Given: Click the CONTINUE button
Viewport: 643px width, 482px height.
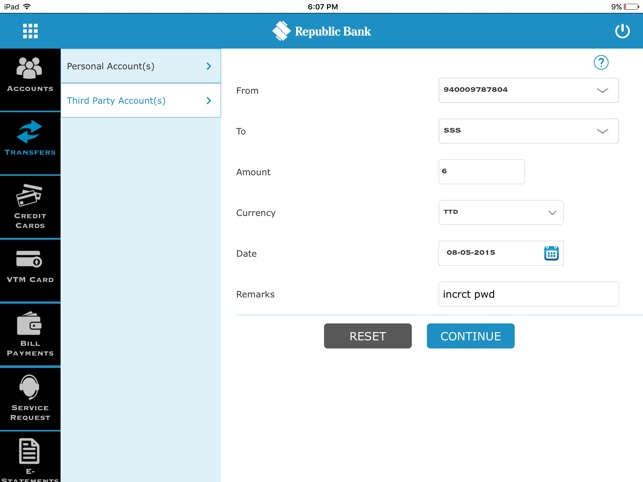Looking at the screenshot, I should click(x=471, y=336).
